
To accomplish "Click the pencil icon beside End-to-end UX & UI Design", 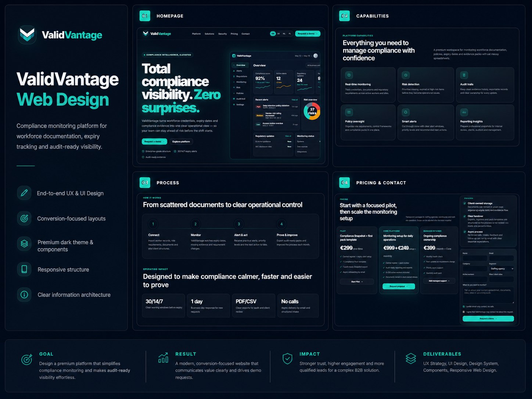I will [x=24, y=193].
